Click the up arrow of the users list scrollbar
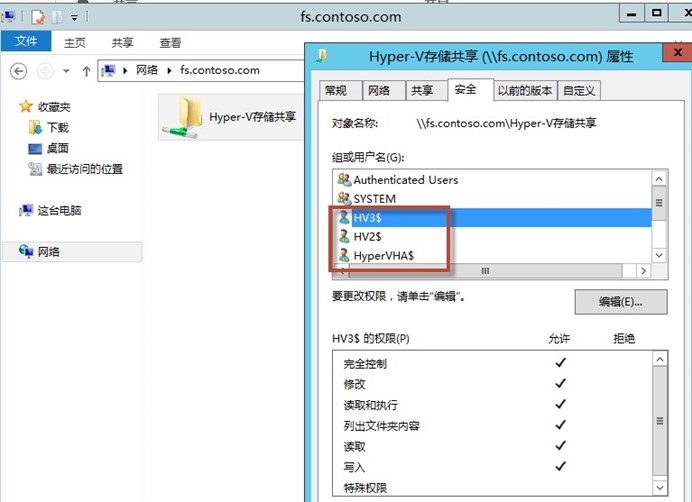 (659, 179)
